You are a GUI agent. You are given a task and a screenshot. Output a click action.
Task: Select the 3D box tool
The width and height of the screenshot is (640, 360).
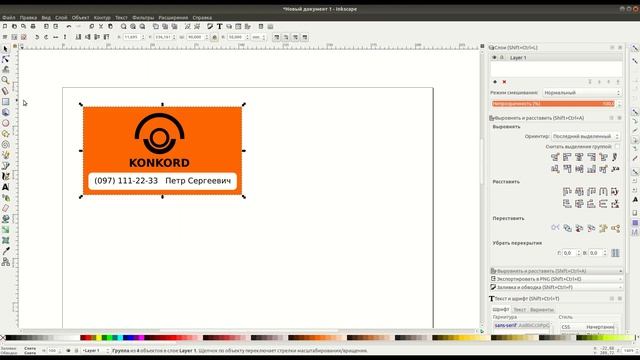click(x=5, y=112)
